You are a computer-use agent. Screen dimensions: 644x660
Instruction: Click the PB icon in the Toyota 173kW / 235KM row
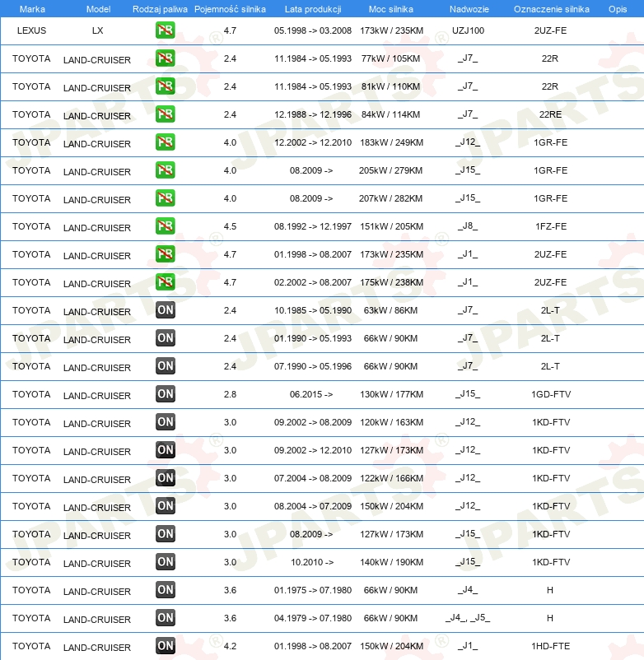pos(165,254)
